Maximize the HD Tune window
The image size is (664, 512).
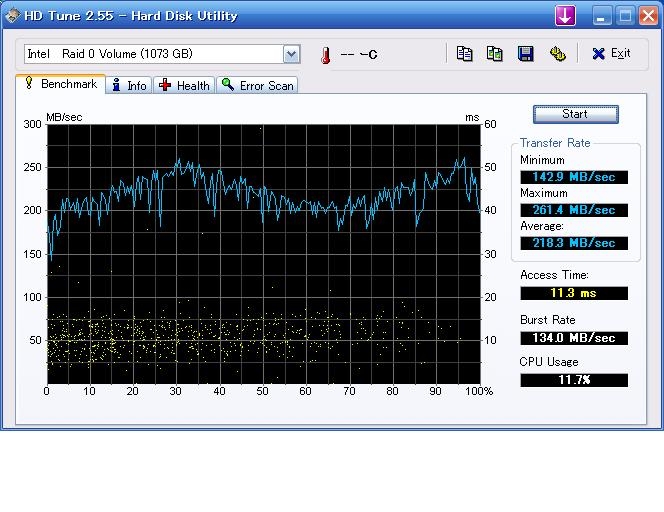pos(625,16)
